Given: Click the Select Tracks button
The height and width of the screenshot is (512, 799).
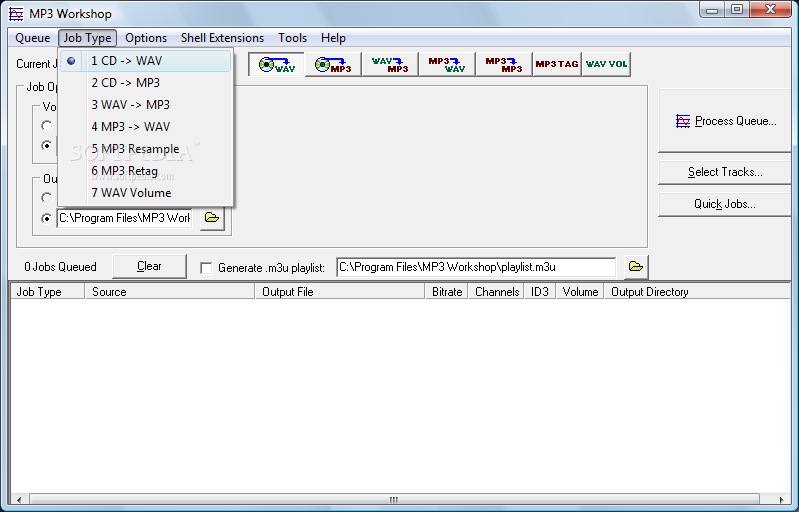Looking at the screenshot, I should point(726,172).
